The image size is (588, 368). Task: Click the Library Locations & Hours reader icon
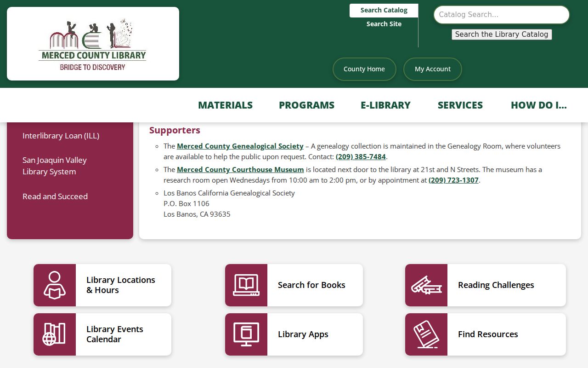click(55, 285)
